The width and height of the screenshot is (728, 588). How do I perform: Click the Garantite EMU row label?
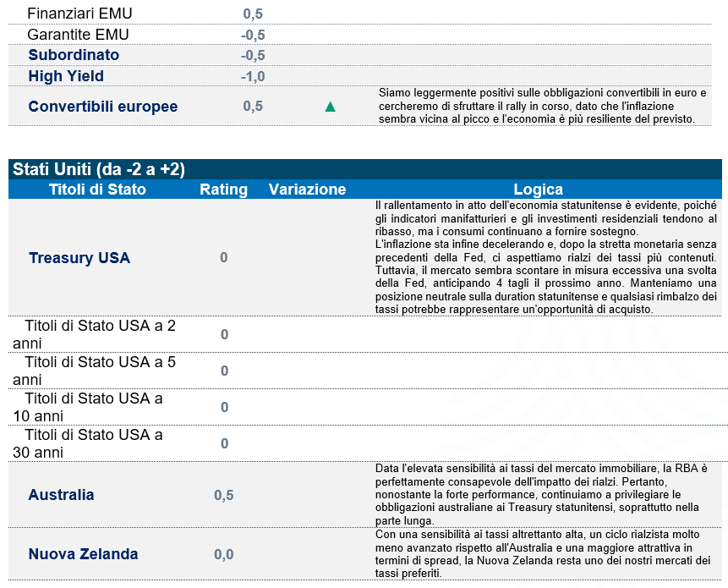(x=78, y=35)
